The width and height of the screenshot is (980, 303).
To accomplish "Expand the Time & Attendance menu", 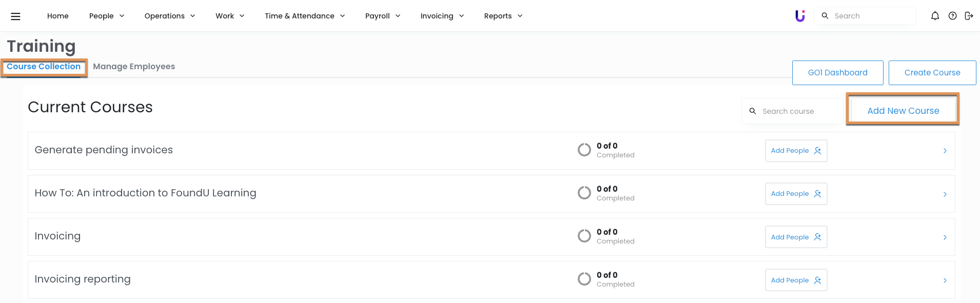I will coord(305,16).
